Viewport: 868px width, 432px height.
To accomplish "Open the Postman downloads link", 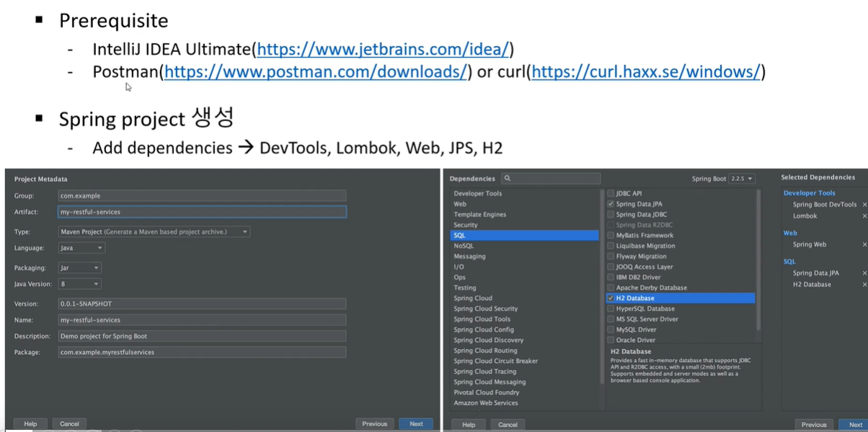I will (x=315, y=72).
